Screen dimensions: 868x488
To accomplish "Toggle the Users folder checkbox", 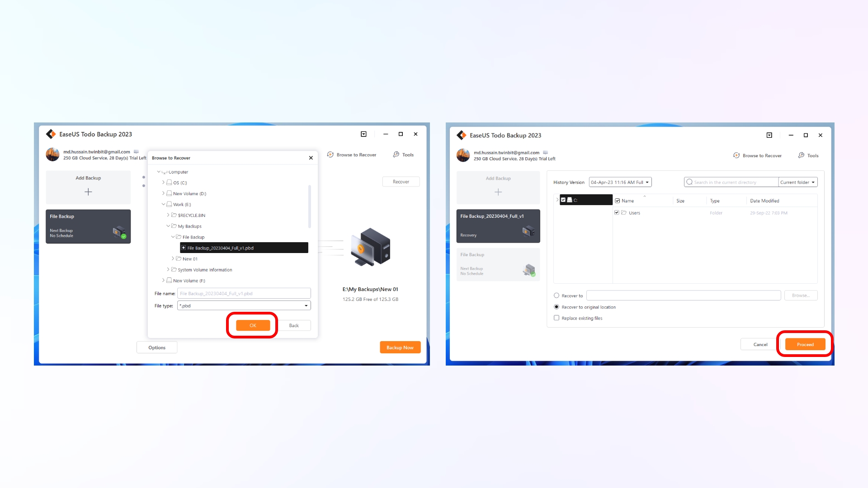I will [617, 212].
